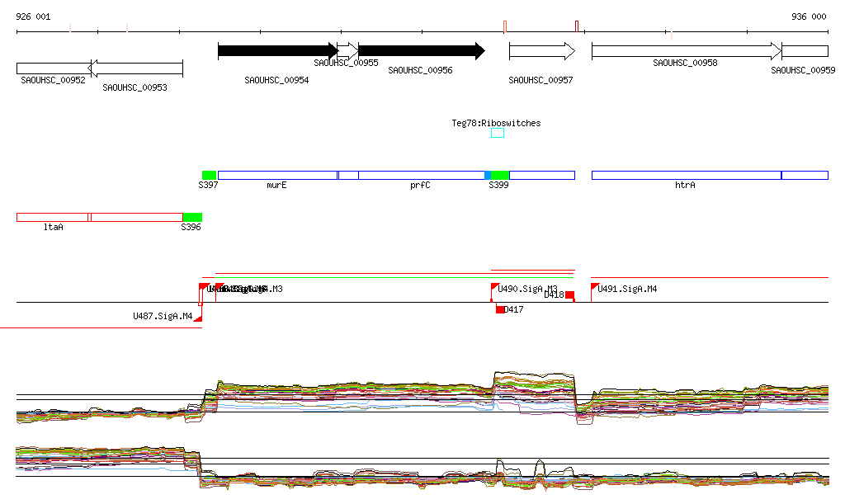845x504 pixels.
Task: Click the long SAOUHSC_00958 gene arrow
Action: [x=687, y=51]
